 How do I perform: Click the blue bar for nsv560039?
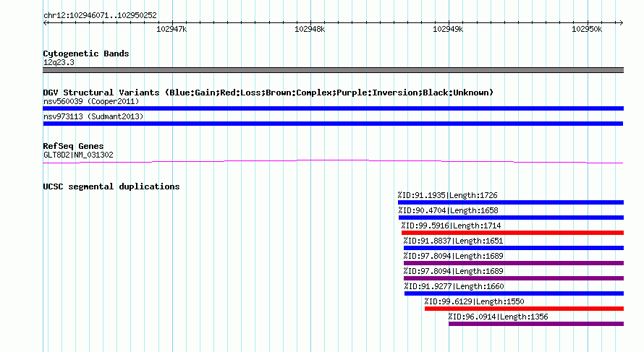pyautogui.click(x=333, y=108)
